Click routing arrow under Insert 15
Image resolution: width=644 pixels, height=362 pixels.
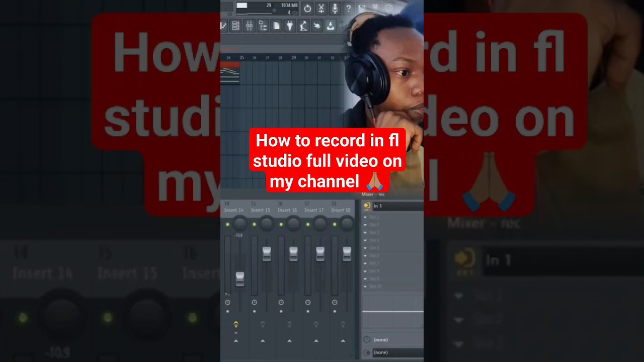point(262,341)
